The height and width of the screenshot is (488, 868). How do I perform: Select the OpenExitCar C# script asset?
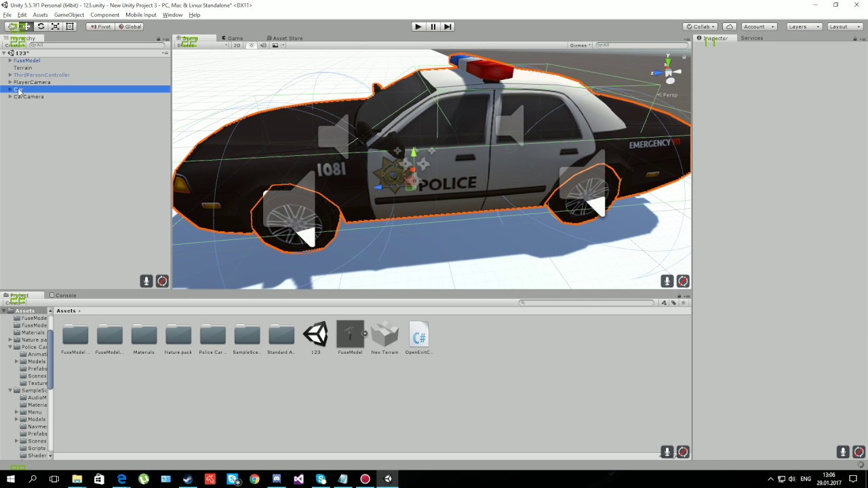point(419,339)
